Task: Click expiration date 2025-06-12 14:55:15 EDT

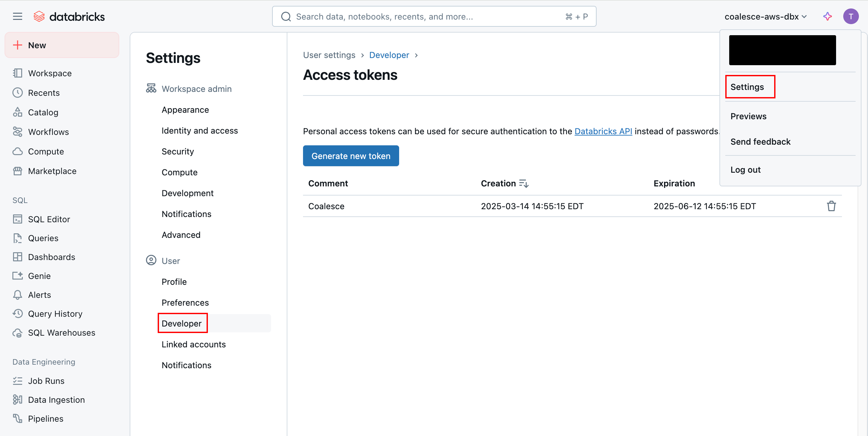Action: tap(704, 206)
